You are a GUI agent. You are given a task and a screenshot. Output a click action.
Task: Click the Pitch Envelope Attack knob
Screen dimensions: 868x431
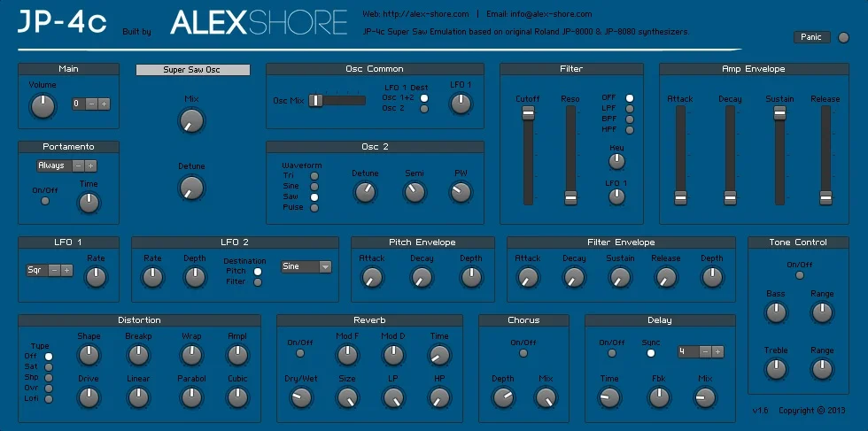click(x=371, y=277)
